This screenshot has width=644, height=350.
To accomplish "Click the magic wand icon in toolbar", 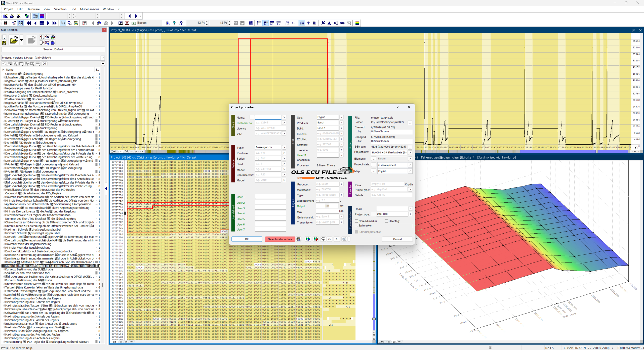I will point(168,23).
